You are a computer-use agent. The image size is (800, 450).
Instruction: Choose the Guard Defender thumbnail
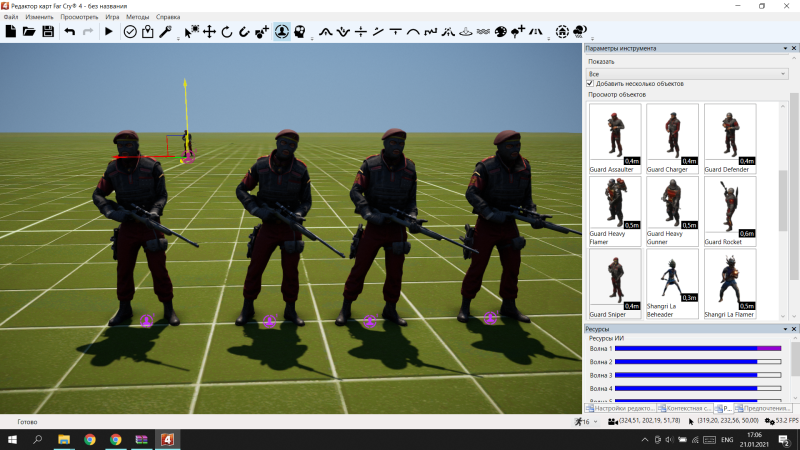pos(730,138)
